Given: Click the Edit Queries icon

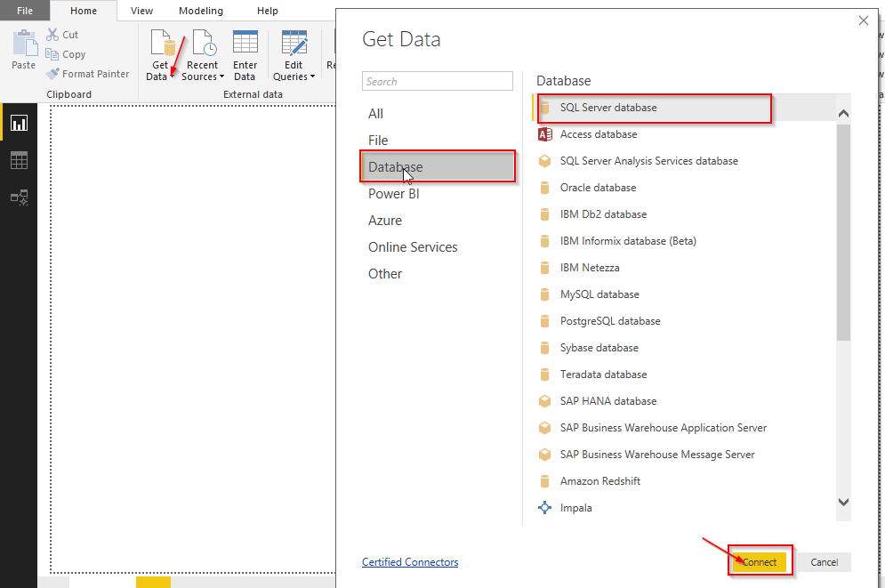Looking at the screenshot, I should point(294,44).
